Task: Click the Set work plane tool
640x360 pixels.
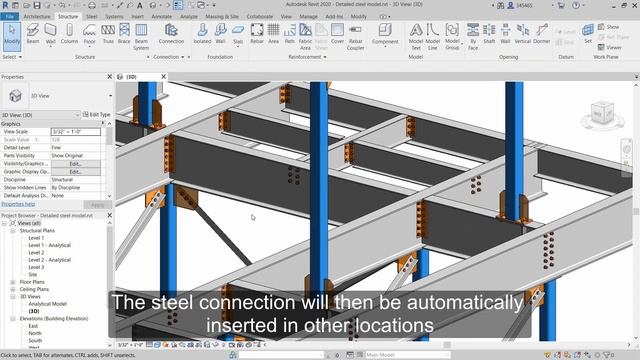Action: coord(588,34)
